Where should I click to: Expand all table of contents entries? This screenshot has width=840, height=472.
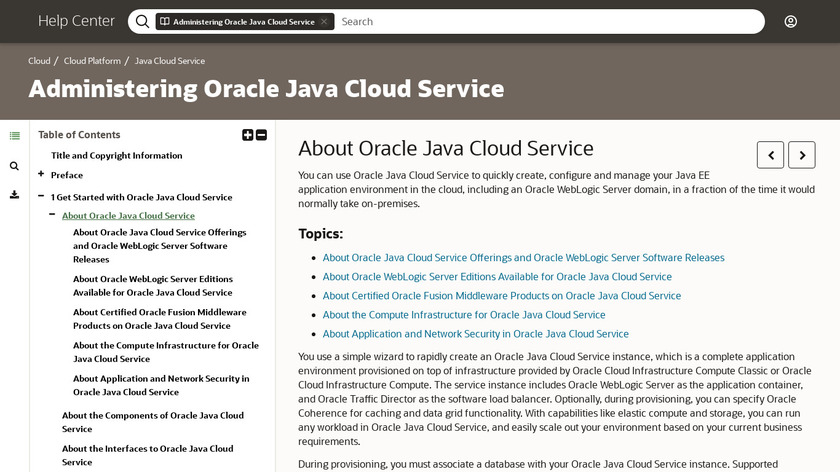pyautogui.click(x=248, y=135)
